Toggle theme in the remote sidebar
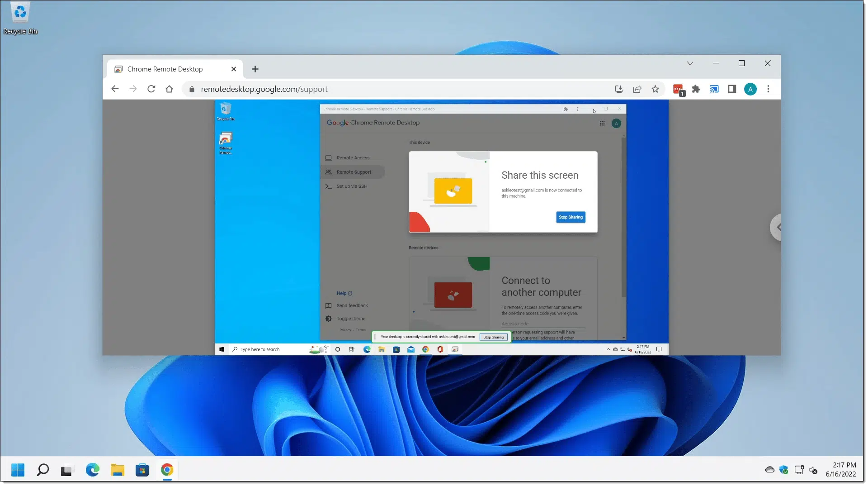868x486 pixels. click(350, 319)
